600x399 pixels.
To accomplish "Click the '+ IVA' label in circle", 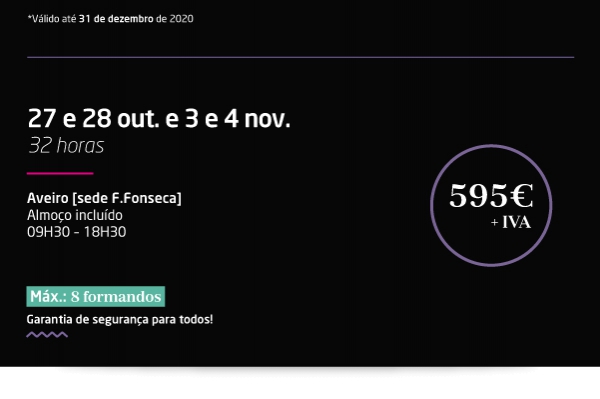I will pos(511,222).
